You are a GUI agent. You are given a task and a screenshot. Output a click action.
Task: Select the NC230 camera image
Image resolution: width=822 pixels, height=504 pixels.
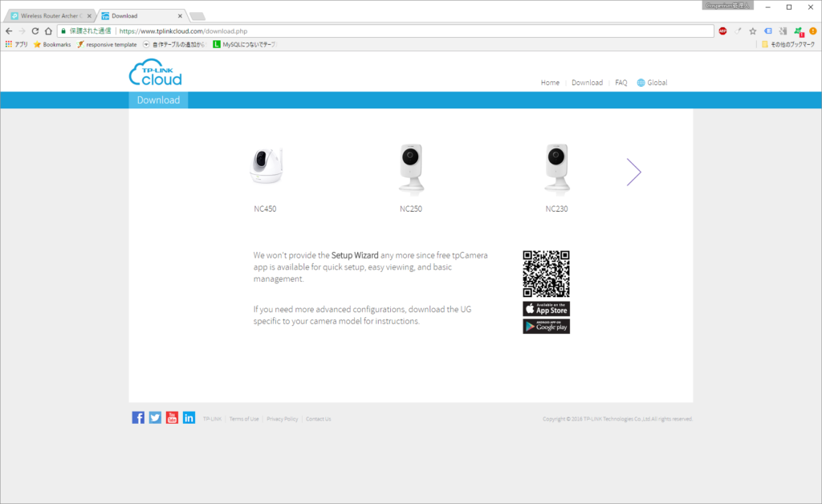point(557,169)
